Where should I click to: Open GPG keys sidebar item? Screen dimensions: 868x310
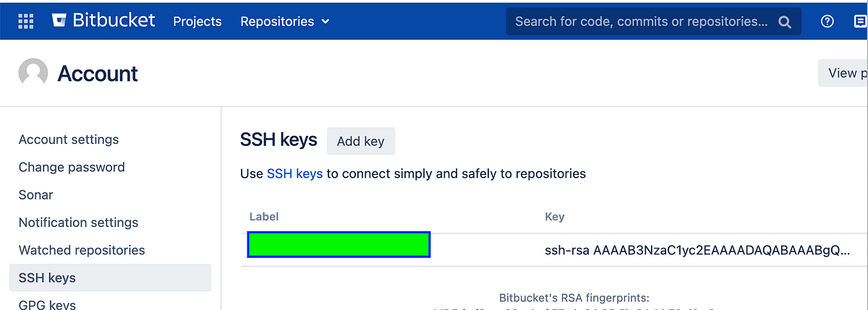(x=47, y=304)
